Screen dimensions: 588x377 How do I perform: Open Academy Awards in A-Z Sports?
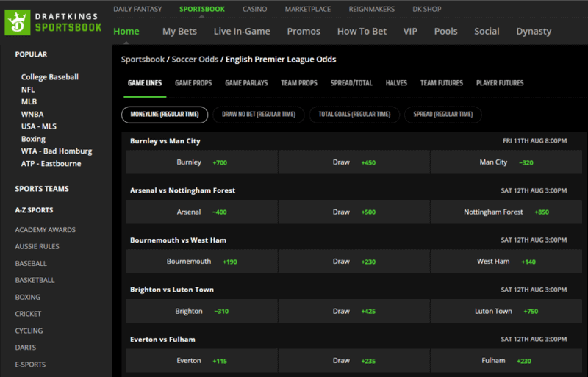tap(46, 229)
